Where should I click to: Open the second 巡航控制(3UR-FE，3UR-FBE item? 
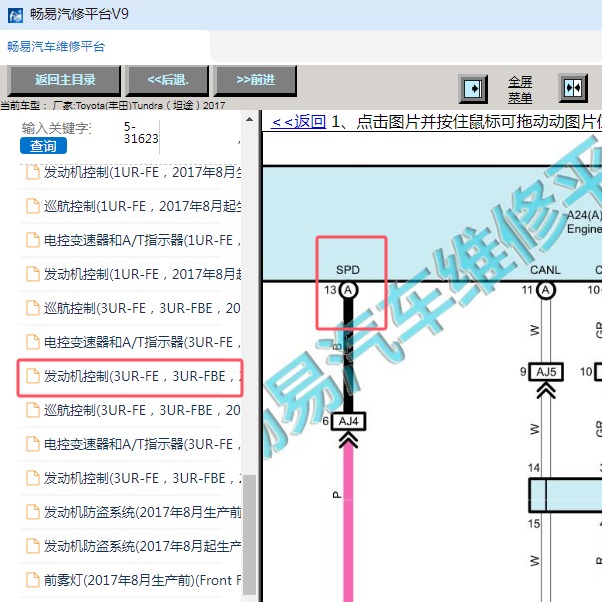(134, 410)
